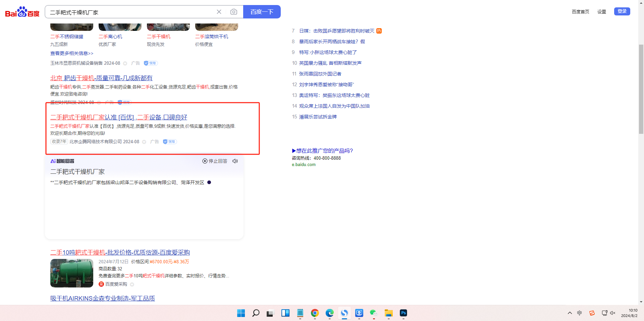Open hot search 日媒:击败国乒愿望即将胜利时破灭
Image resolution: width=644 pixels, height=321 pixels.
336,31
